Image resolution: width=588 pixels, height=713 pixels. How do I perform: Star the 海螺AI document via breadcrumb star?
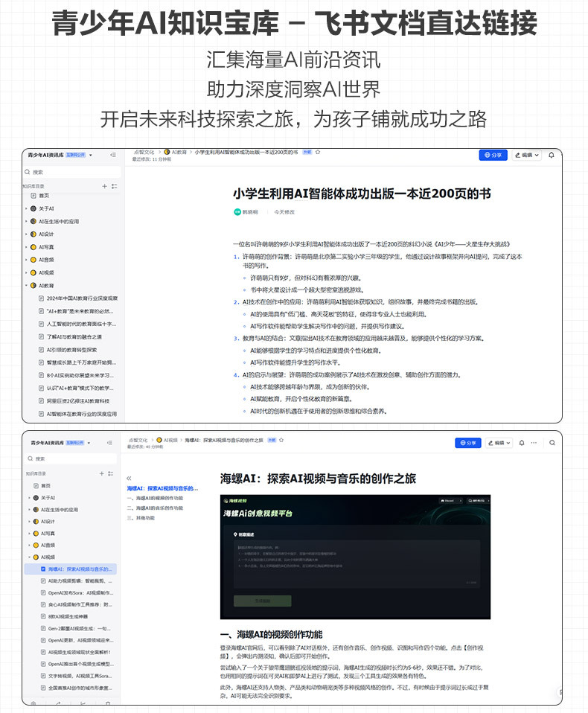[281, 440]
